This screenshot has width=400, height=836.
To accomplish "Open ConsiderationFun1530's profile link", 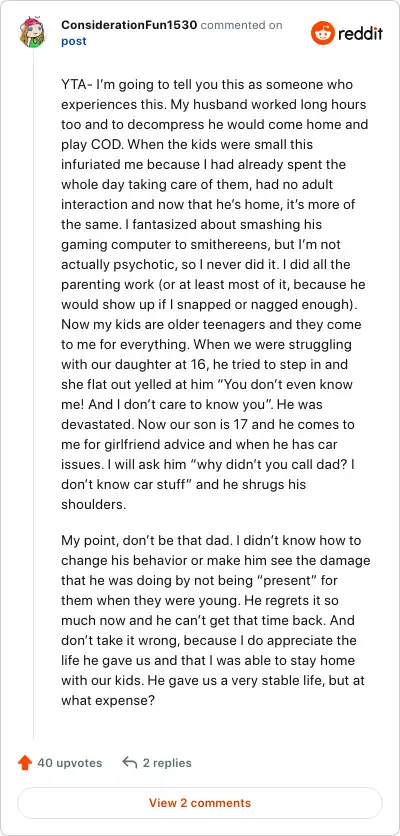I will [x=129, y=25].
